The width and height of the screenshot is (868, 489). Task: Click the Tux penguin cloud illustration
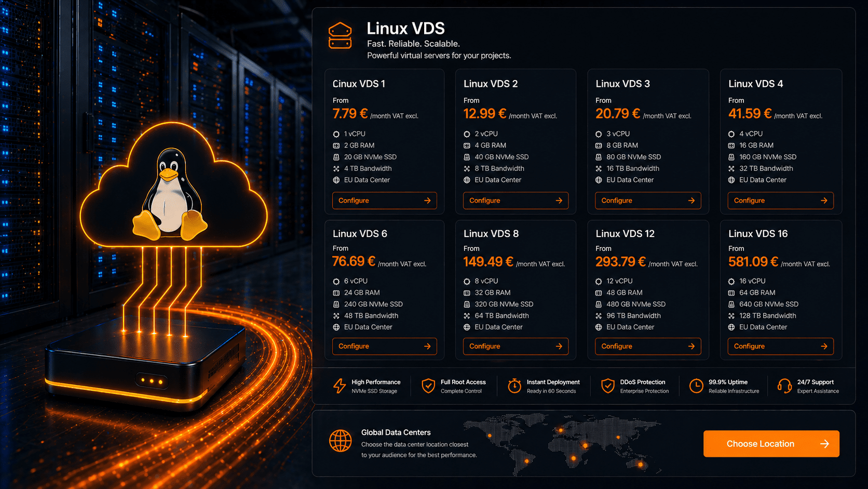173,184
